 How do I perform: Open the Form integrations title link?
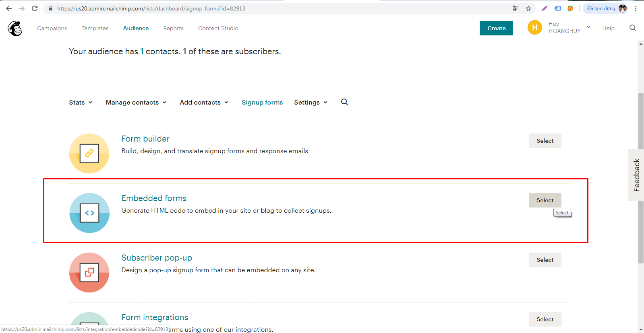point(155,317)
